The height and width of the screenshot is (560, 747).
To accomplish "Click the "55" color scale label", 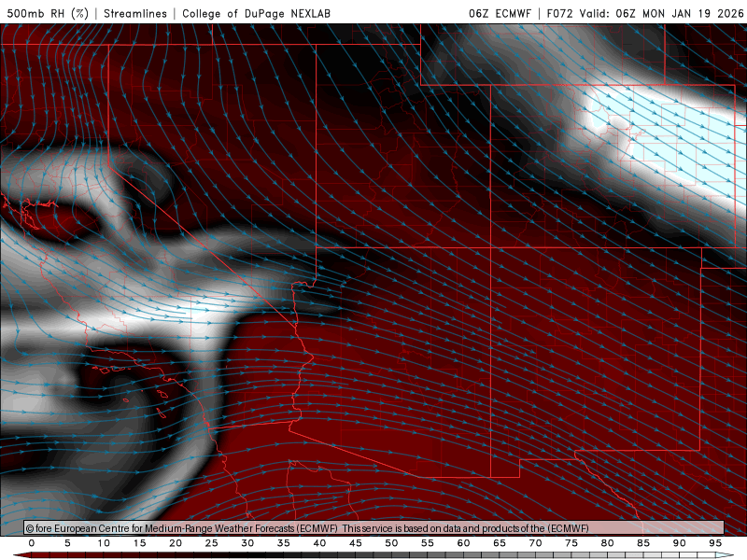I will pyautogui.click(x=428, y=543).
